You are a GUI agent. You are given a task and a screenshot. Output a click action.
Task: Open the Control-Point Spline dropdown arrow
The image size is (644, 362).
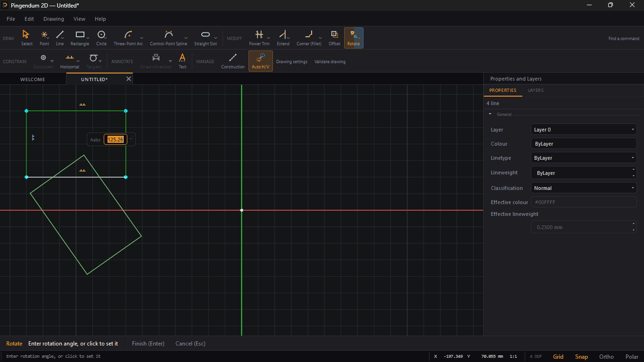(186, 38)
